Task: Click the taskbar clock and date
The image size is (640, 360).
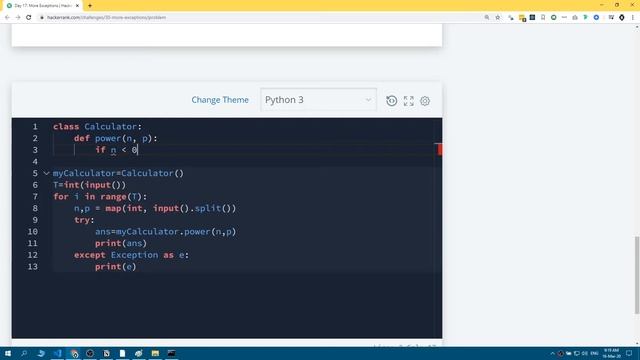Action: [611, 353]
